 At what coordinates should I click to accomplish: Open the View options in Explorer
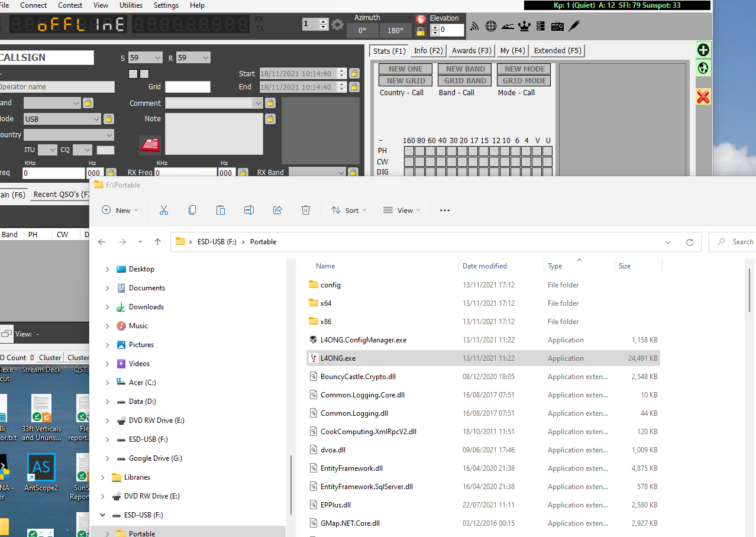pos(402,210)
